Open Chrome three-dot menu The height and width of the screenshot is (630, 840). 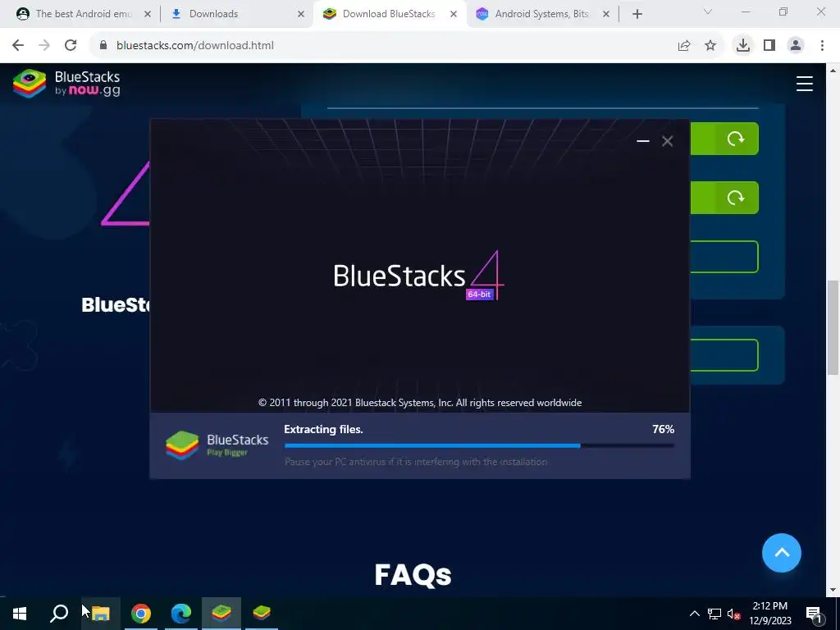[x=822, y=46]
